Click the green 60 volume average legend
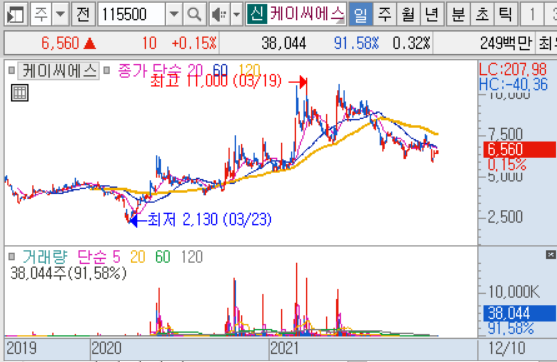This screenshot has height=362, width=557. click(x=163, y=256)
